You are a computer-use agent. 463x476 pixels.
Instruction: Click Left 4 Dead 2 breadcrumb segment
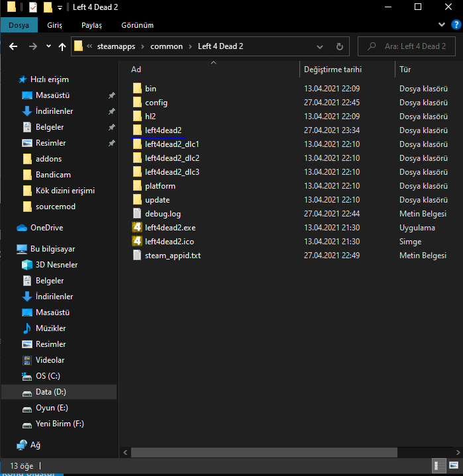click(221, 46)
